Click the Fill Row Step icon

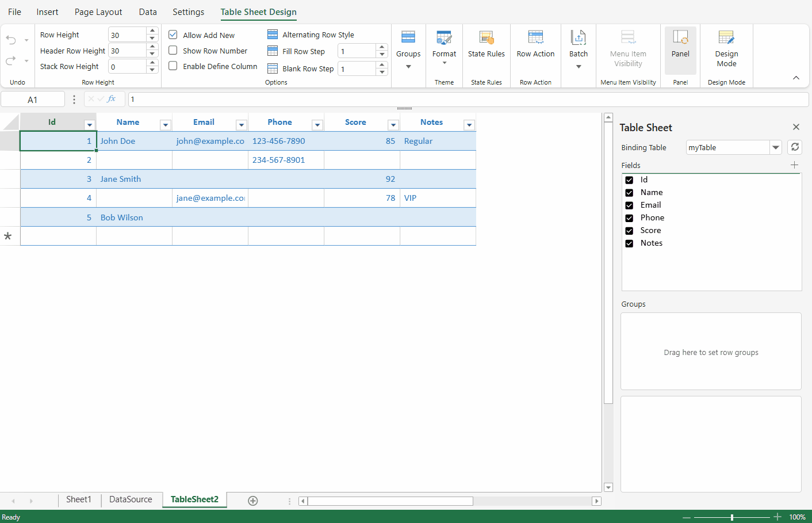coord(273,51)
